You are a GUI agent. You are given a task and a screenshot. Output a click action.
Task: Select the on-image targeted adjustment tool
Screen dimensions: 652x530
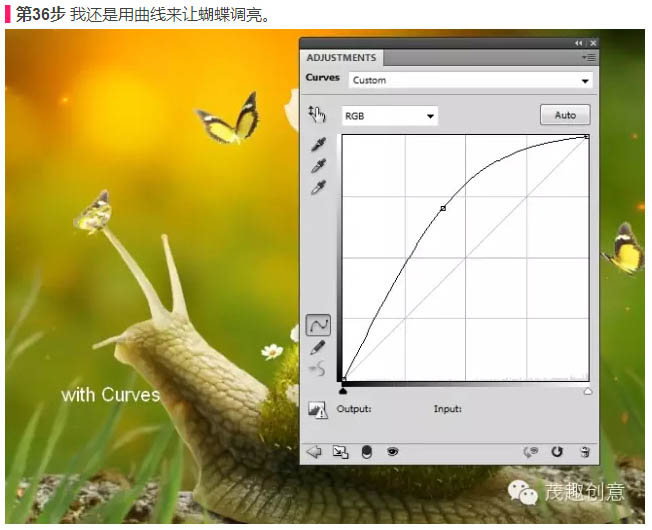[317, 114]
